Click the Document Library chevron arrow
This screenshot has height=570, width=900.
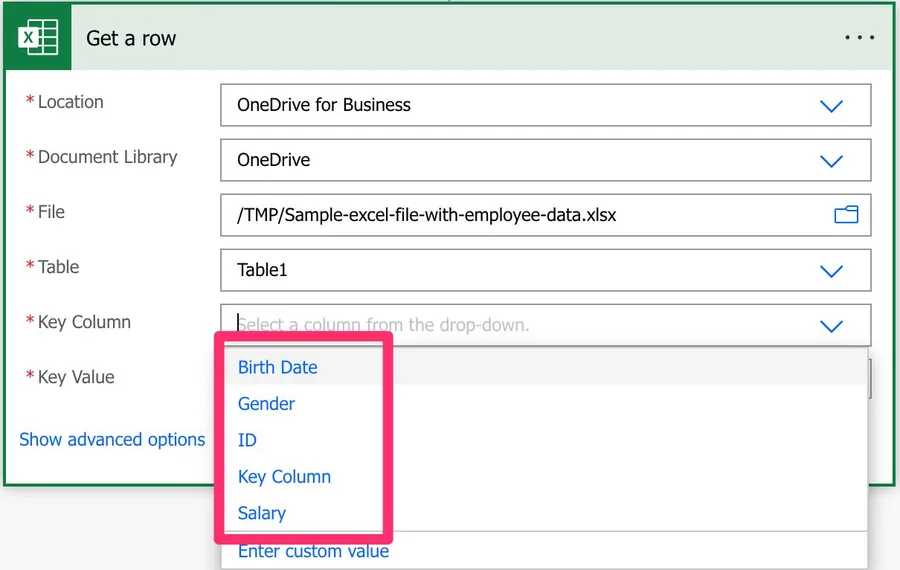[x=831, y=161]
